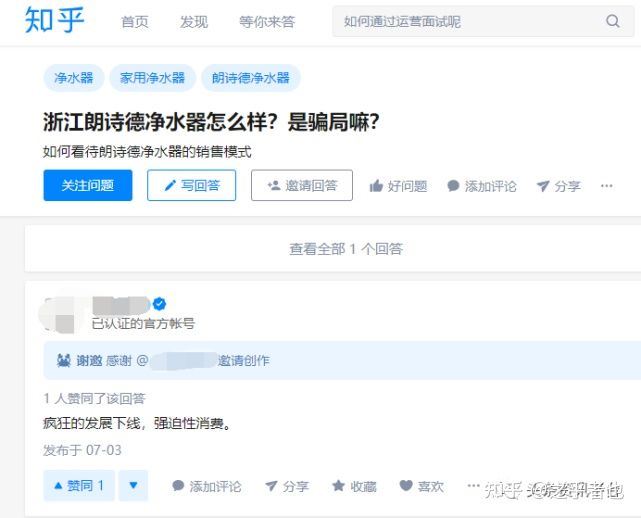Open the Zhihu logo home link
Image resolution: width=641 pixels, height=518 pixels.
point(54,20)
